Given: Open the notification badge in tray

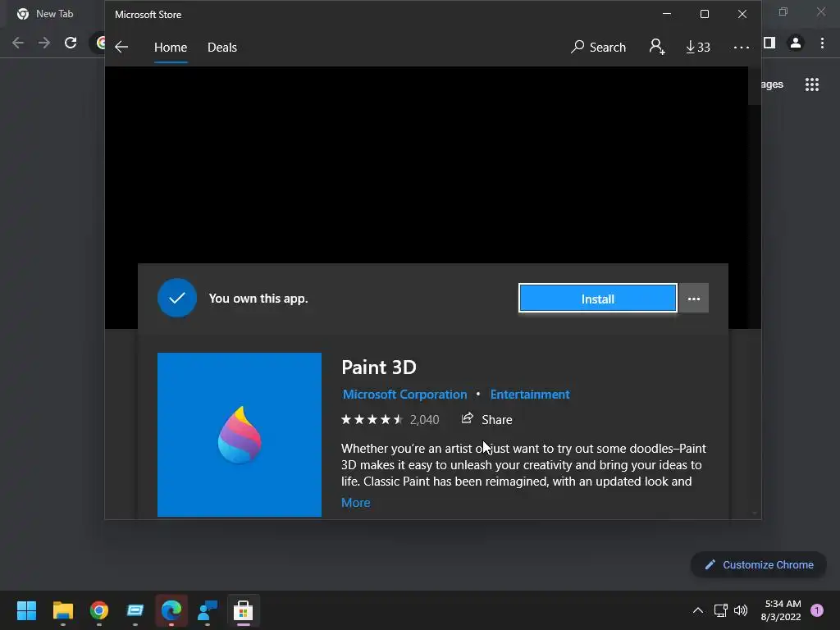Looking at the screenshot, I should (817, 610).
